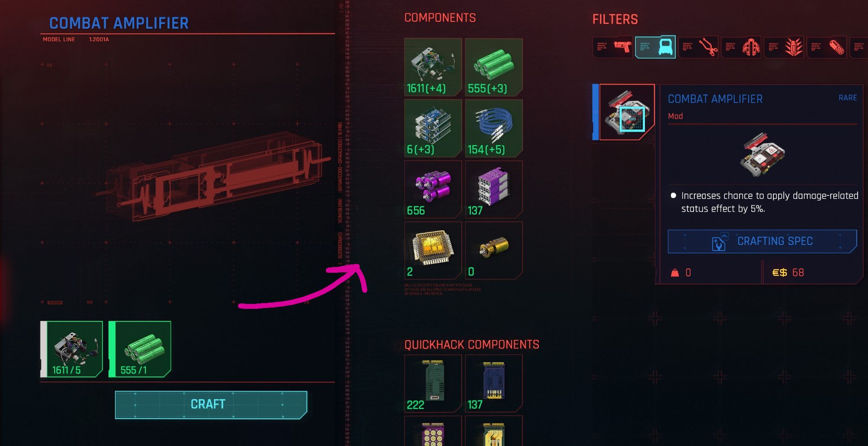Click blue cables component 154 tile
868x446 pixels.
point(494,128)
